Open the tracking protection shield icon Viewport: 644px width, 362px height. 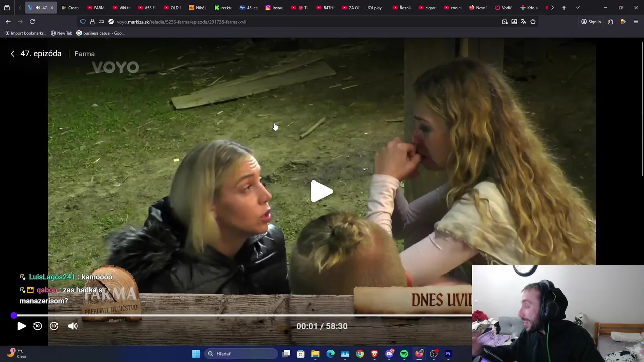(83, 22)
